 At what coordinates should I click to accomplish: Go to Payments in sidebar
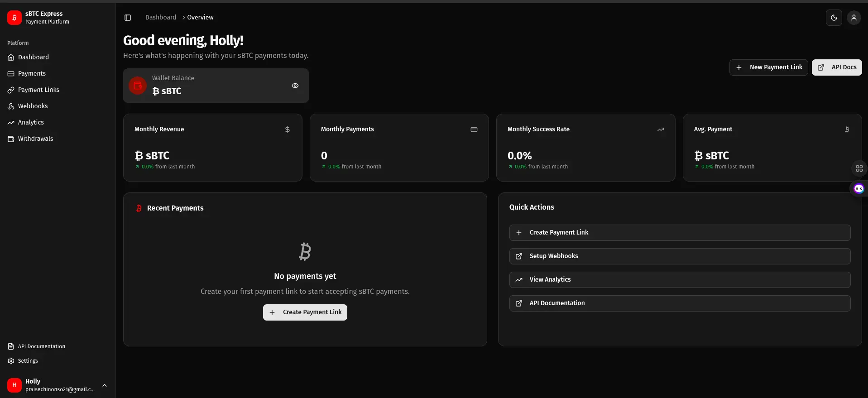coord(58,73)
